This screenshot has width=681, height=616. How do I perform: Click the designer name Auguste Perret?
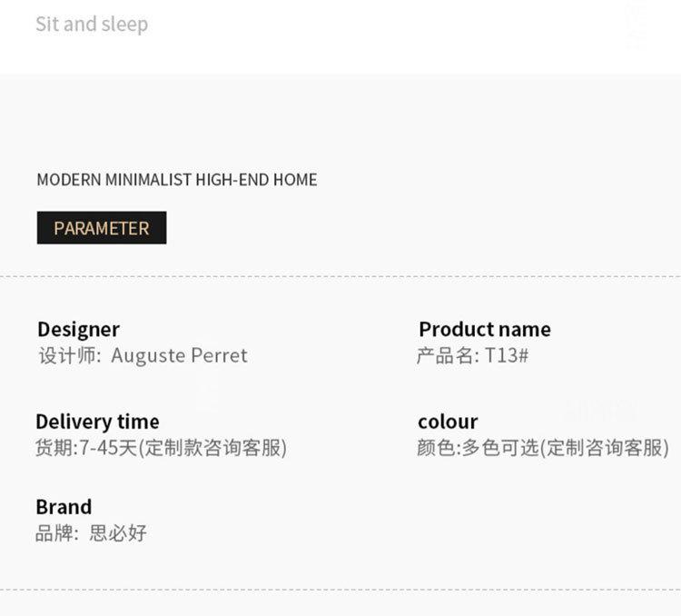[179, 355]
